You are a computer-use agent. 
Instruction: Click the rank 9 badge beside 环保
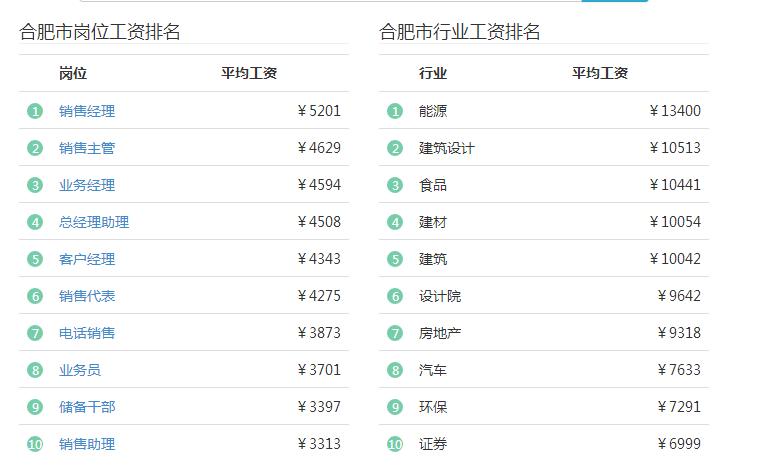pos(395,407)
